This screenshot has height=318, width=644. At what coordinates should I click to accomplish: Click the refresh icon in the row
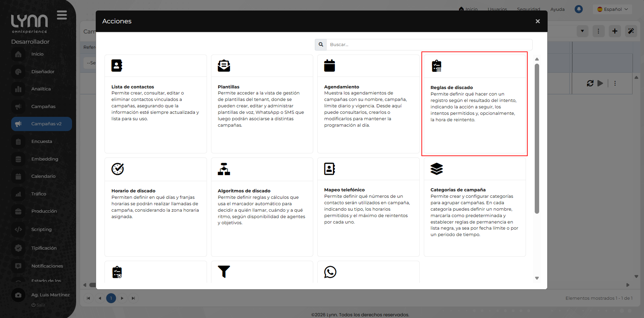tap(590, 83)
